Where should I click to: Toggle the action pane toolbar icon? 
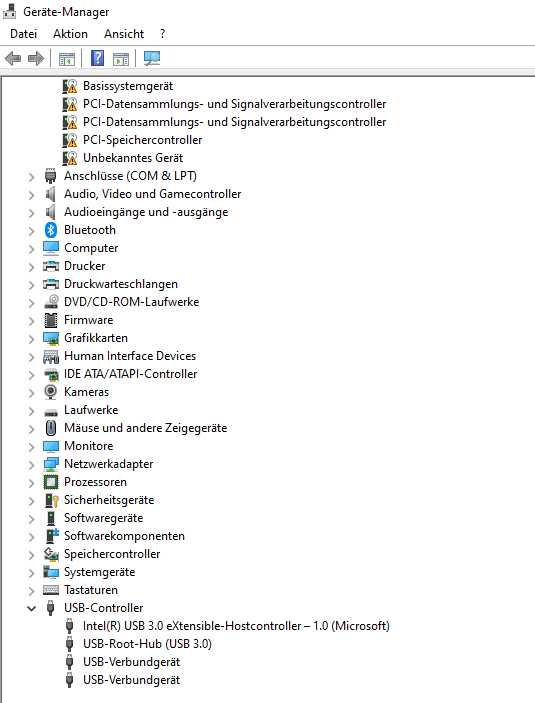point(121,59)
